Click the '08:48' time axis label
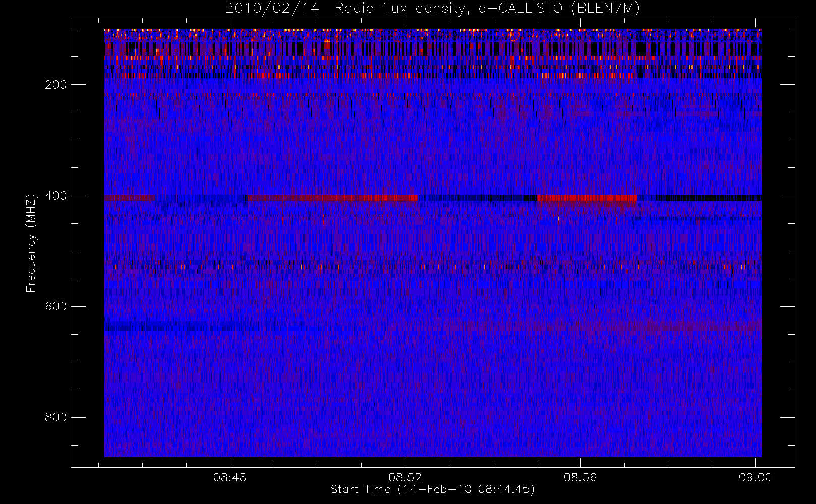The height and width of the screenshot is (504, 816). pos(230,477)
